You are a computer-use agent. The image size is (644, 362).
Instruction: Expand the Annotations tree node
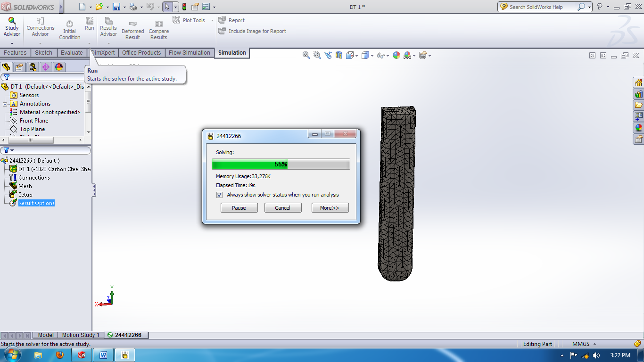(x=4, y=104)
